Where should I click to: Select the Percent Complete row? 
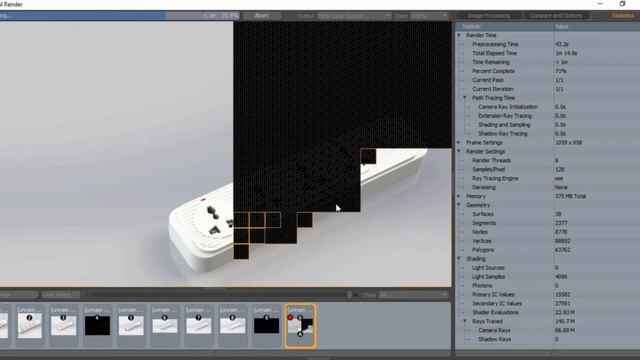(x=548, y=71)
